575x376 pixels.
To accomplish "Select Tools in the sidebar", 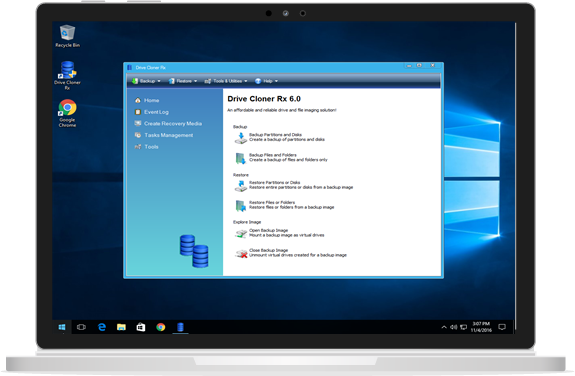I will [147, 147].
